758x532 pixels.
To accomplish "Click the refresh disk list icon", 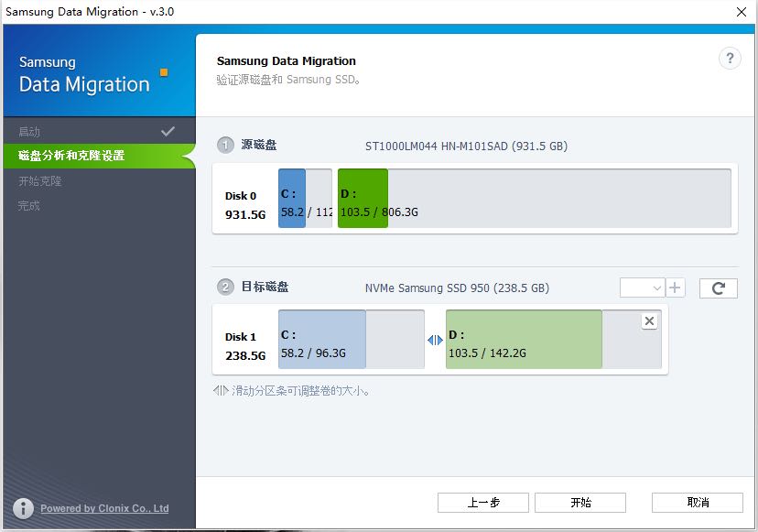I will (x=719, y=288).
